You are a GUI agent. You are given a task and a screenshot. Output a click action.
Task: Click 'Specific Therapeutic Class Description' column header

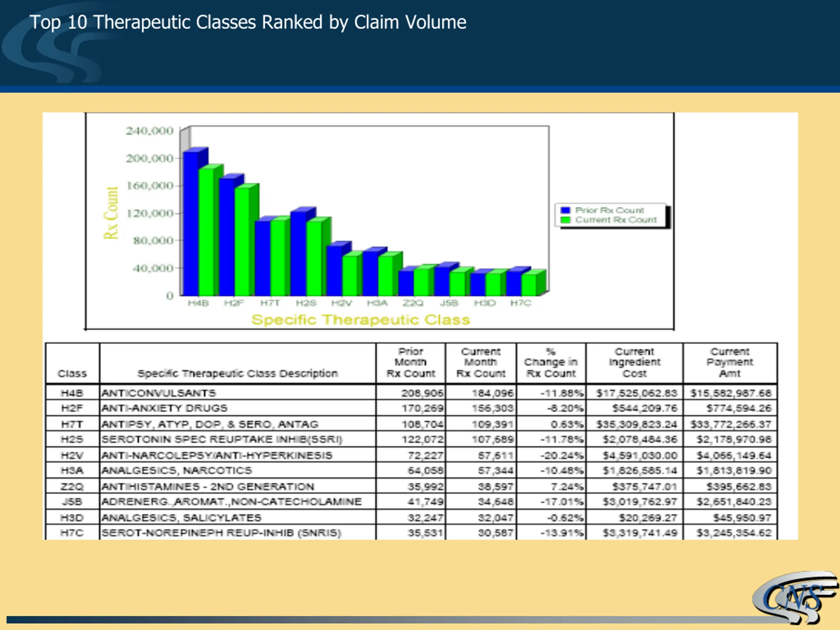pos(238,374)
